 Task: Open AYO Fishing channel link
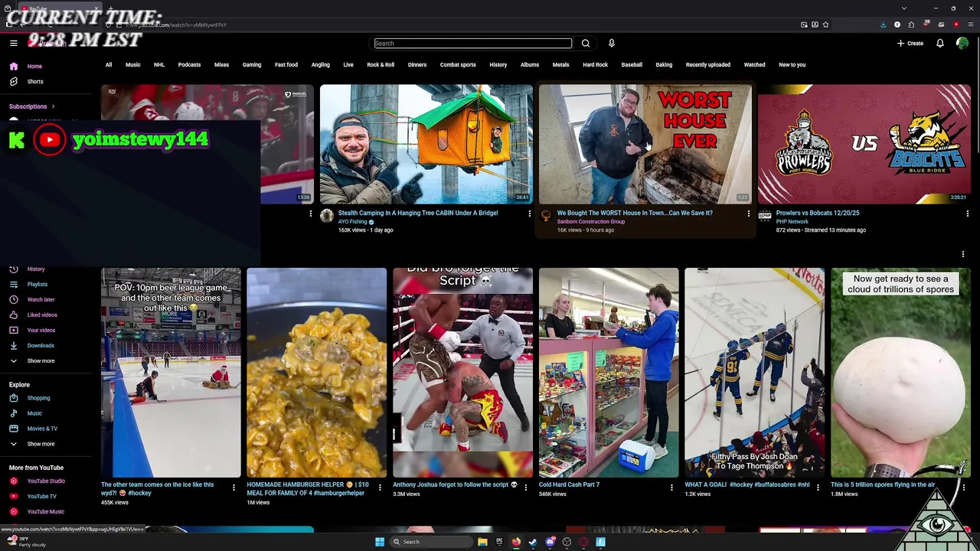(353, 222)
